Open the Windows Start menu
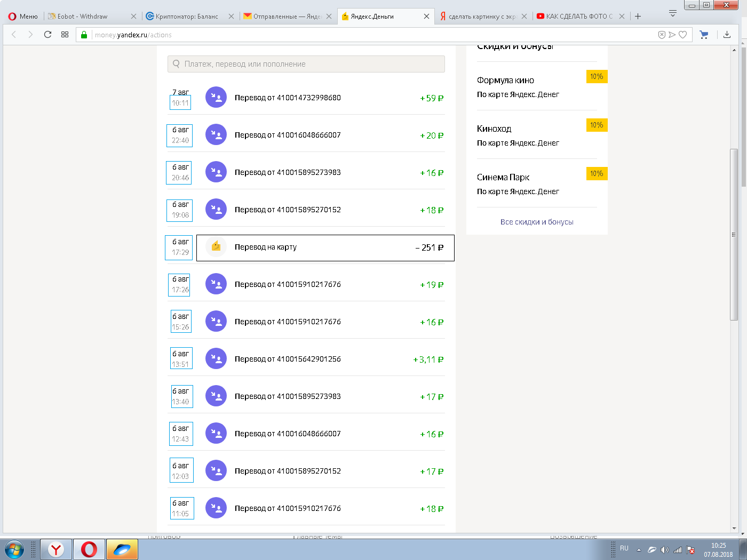The height and width of the screenshot is (560, 747). 14,549
